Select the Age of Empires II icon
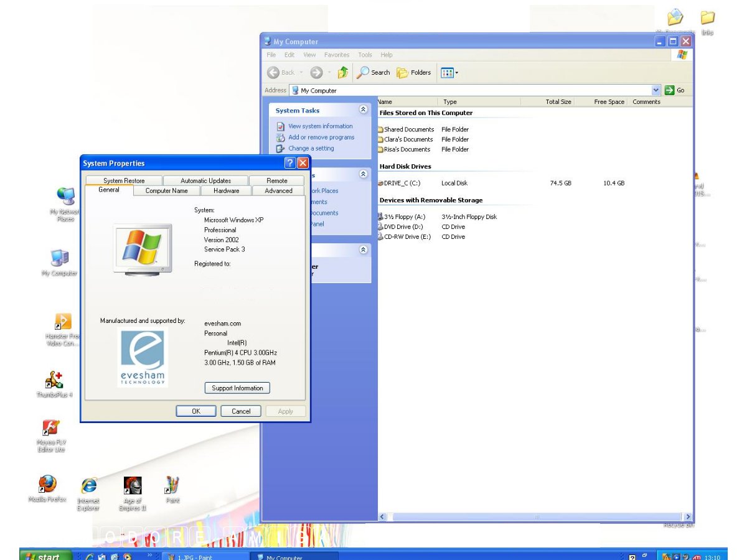The image size is (747, 560). (132, 486)
